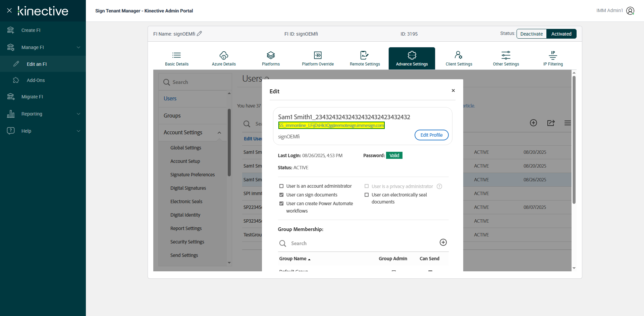Viewport: 644px width, 316px height.
Task: Click the Valid password badge
Action: (x=394, y=155)
